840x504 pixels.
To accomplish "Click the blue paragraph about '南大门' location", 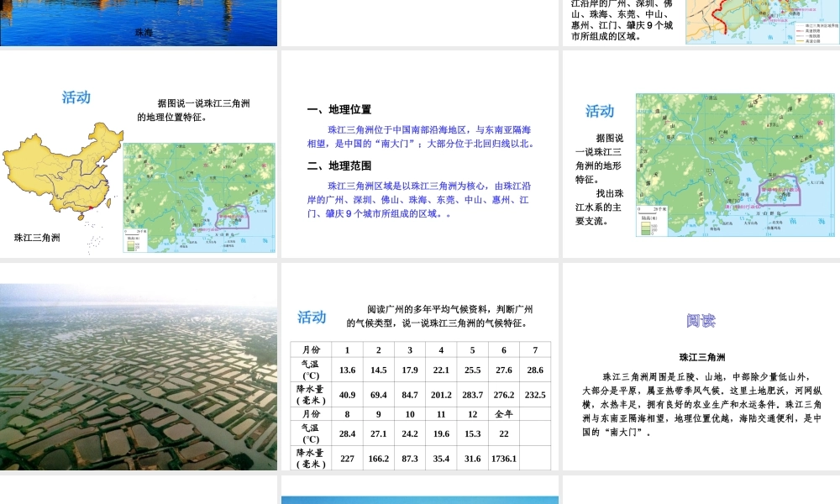I will (421, 137).
